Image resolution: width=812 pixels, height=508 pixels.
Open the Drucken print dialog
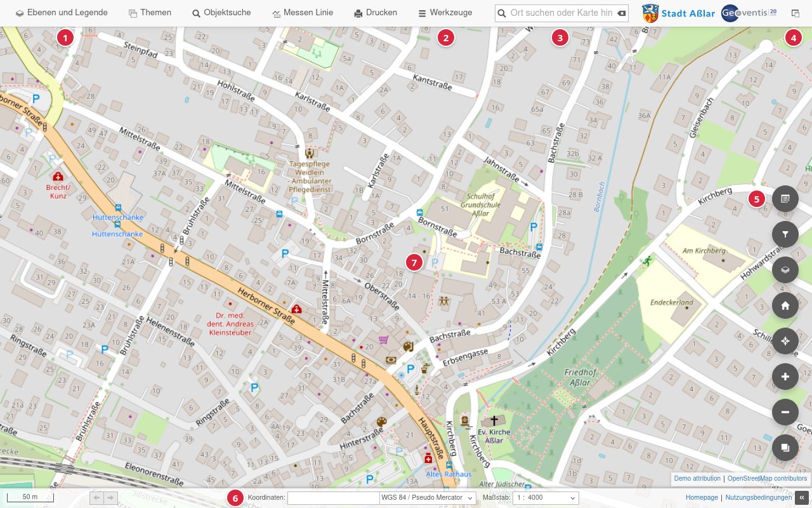click(x=376, y=13)
